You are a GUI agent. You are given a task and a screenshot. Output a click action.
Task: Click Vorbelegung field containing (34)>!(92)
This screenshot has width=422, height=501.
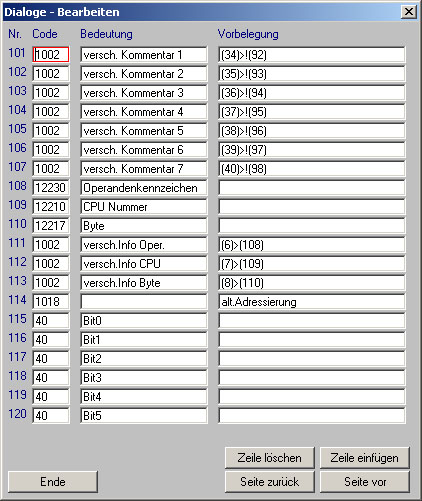pos(312,54)
